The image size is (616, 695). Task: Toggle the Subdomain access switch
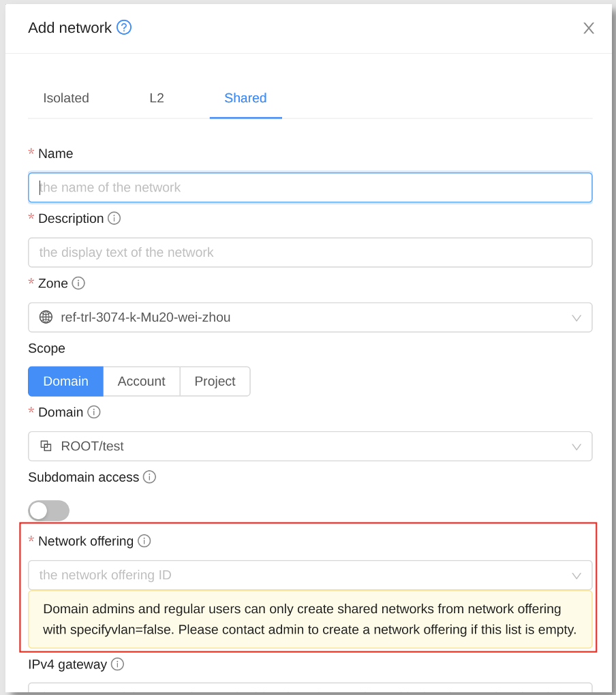pos(49,510)
